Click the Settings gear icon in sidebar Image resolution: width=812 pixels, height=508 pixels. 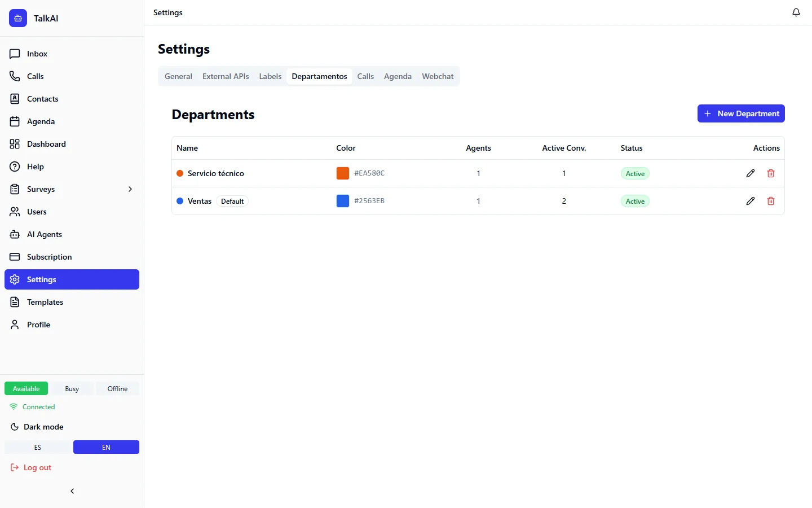(15, 279)
